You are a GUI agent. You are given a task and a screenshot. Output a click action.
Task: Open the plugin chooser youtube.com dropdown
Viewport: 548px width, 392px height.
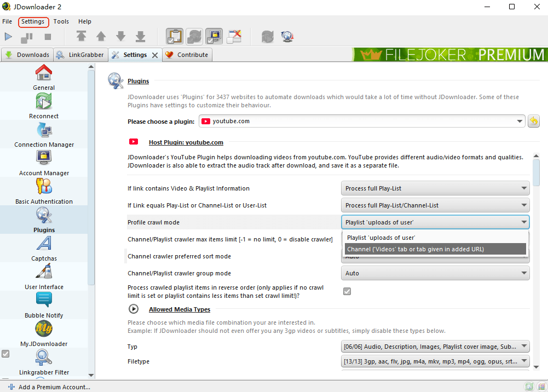tap(361, 122)
